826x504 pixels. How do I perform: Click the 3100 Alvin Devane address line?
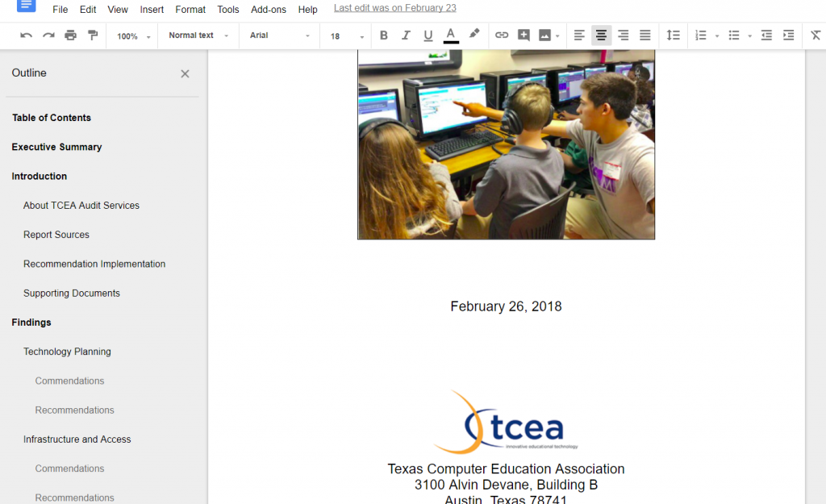click(506, 485)
